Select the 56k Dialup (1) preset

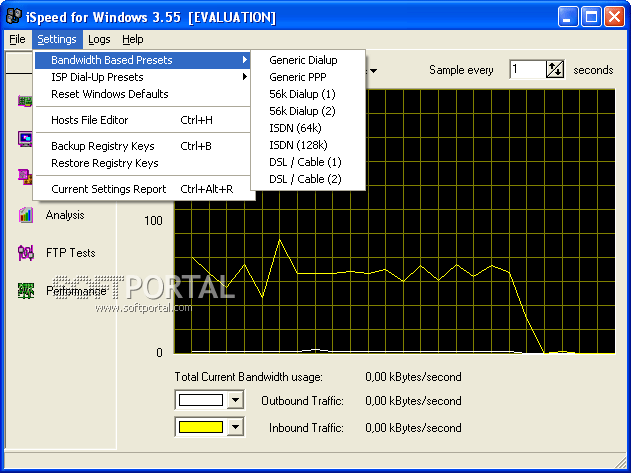tap(308, 94)
